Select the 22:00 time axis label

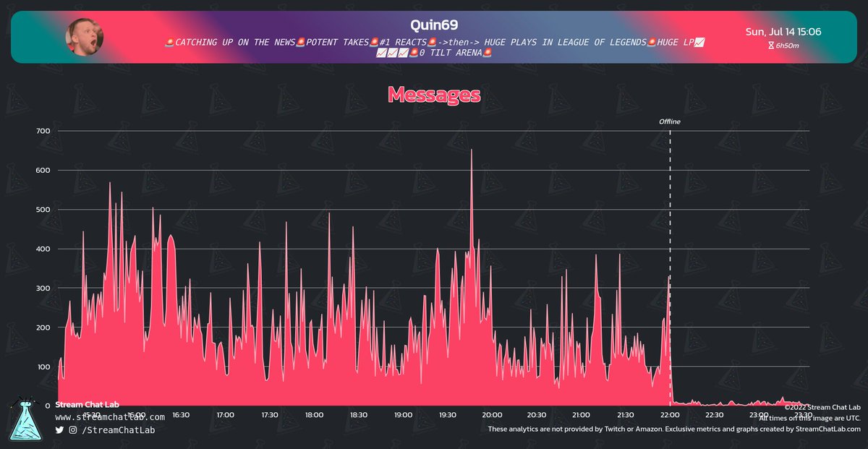[x=669, y=415]
